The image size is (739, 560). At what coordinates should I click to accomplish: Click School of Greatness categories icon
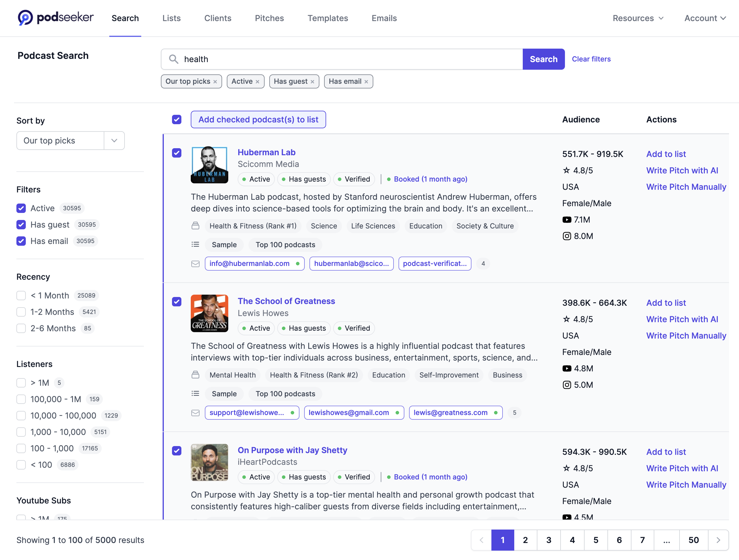pyautogui.click(x=195, y=375)
